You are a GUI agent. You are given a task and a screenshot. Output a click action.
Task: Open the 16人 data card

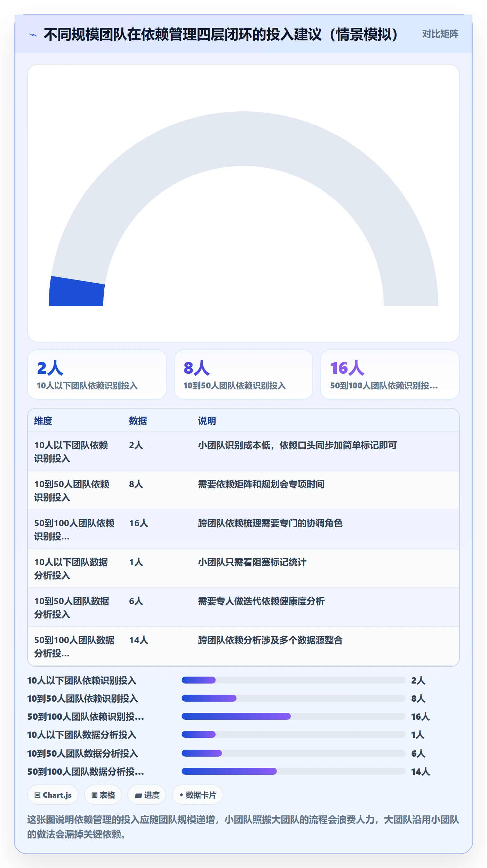pos(390,374)
